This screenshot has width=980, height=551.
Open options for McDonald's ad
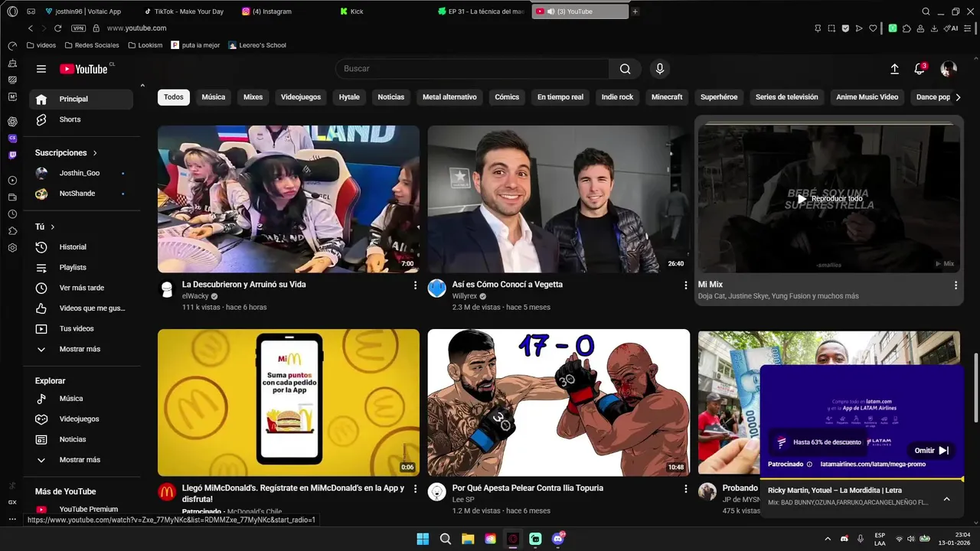(x=416, y=488)
